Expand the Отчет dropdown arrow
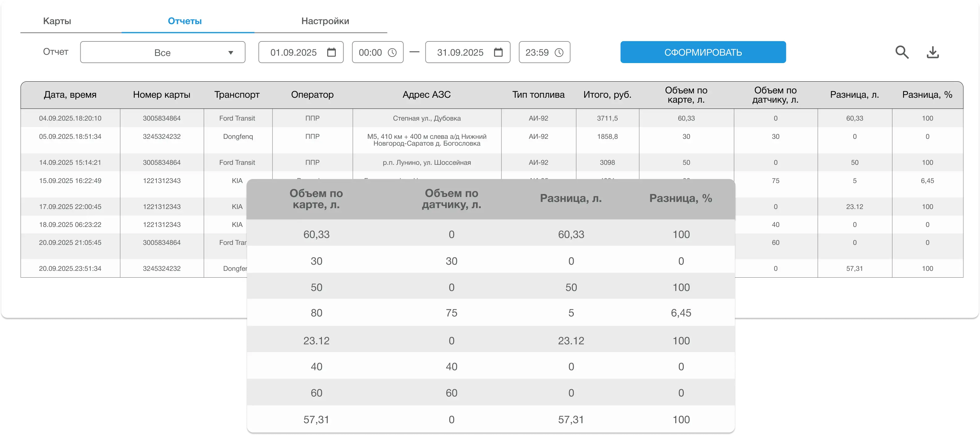This screenshot has height=435, width=980. coord(230,53)
